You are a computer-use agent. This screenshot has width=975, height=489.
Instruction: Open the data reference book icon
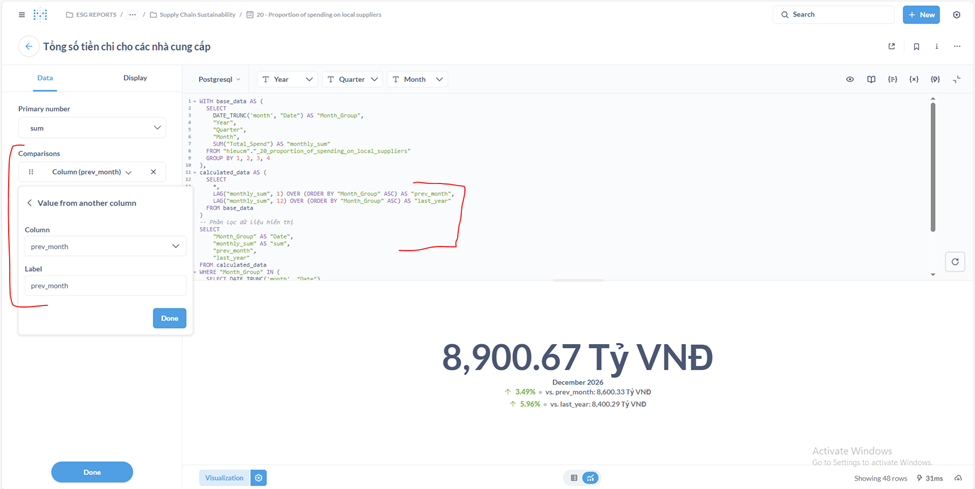pos(871,79)
